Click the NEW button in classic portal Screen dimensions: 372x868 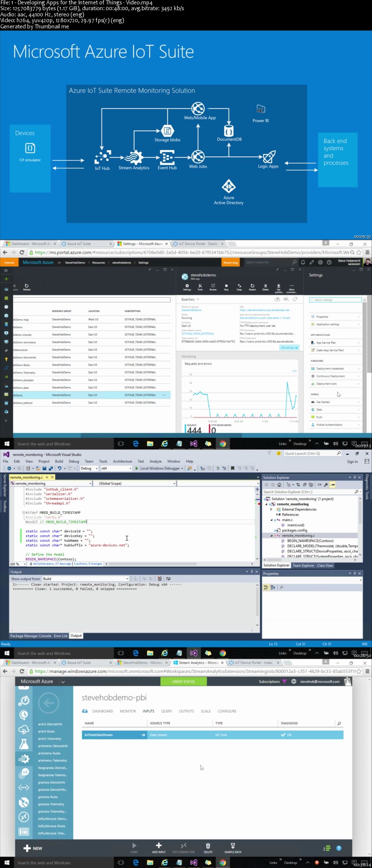33,848
